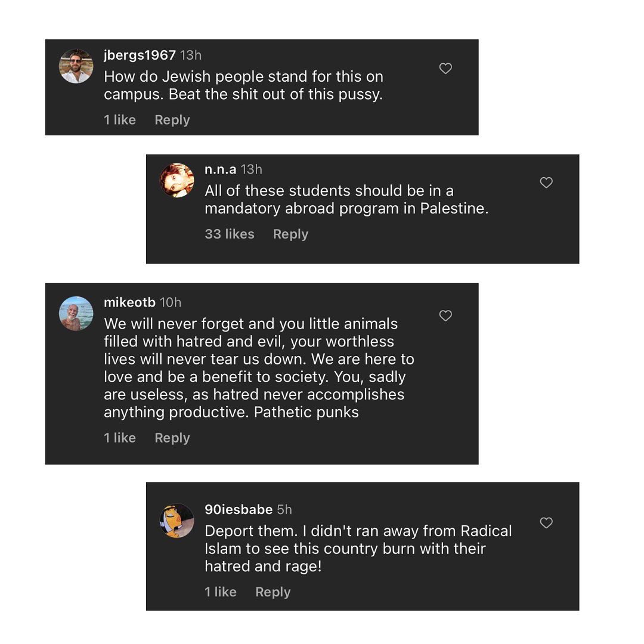This screenshot has height=644, width=644.
Task: View the 33 likes on n.n.a's comment
Action: click(229, 234)
